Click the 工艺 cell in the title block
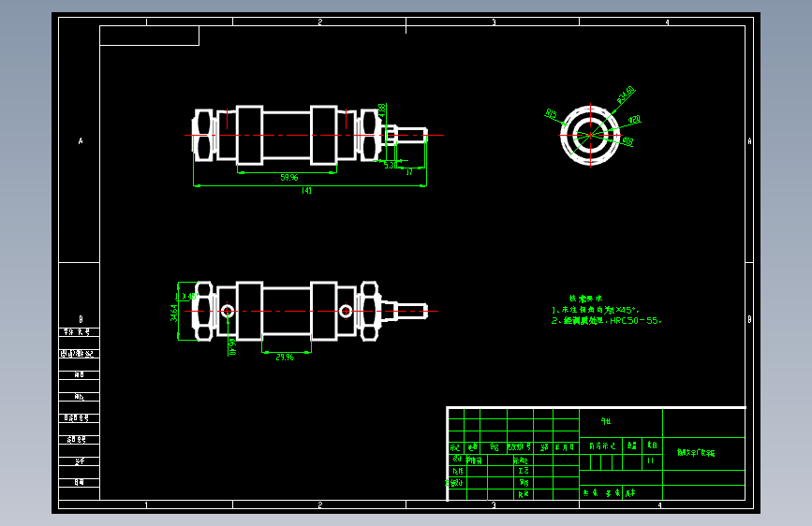812x526 pixels. click(x=524, y=471)
